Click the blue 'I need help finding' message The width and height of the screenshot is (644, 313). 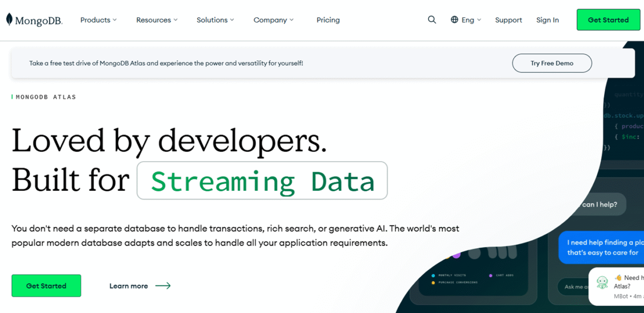pyautogui.click(x=602, y=248)
